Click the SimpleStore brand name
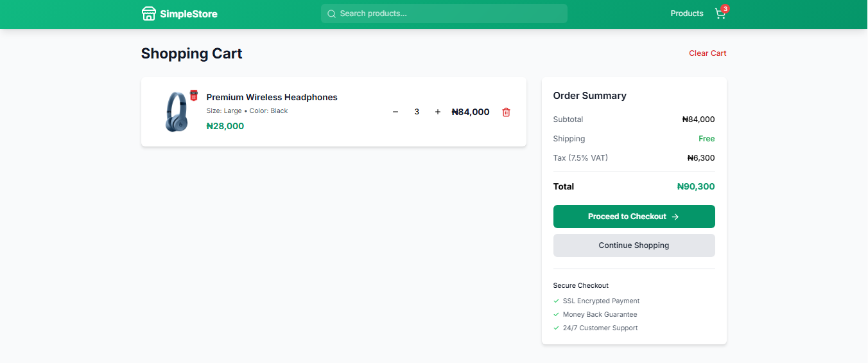The height and width of the screenshot is (363, 868). tap(189, 14)
